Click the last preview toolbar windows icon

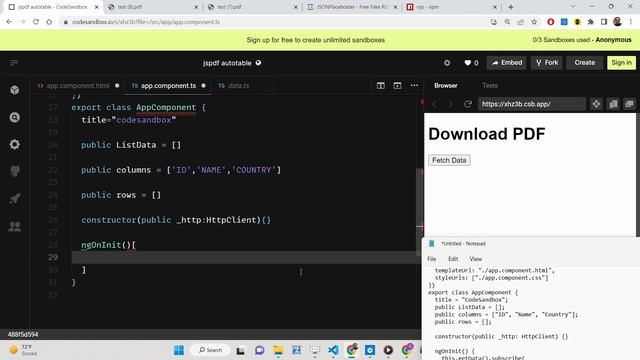629,104
